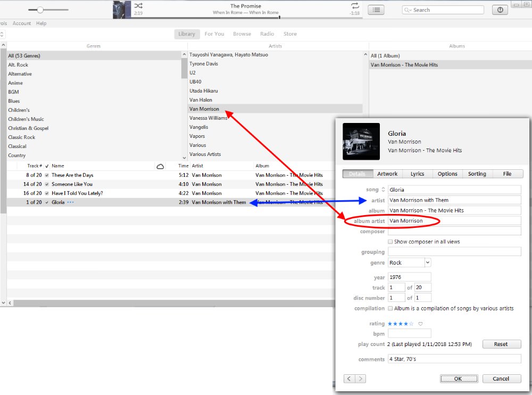
Task: Toggle shuffle playback icon
Action: point(138,5)
